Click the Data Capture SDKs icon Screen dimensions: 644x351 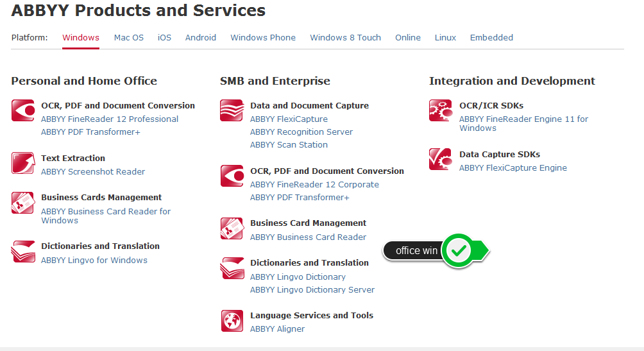[440, 159]
